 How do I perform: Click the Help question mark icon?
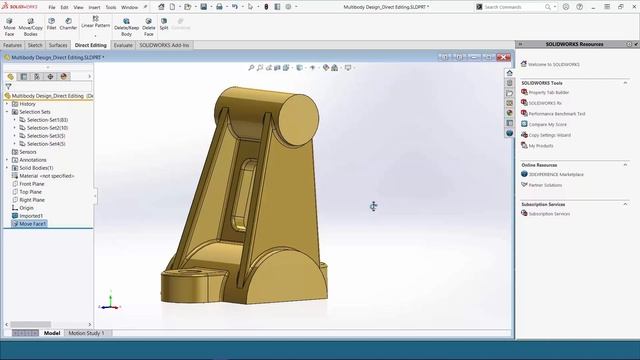point(579,7)
